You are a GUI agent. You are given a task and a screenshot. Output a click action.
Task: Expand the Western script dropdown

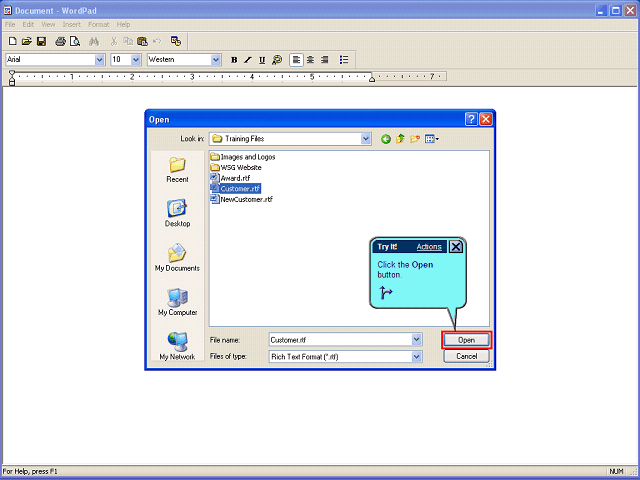216,60
